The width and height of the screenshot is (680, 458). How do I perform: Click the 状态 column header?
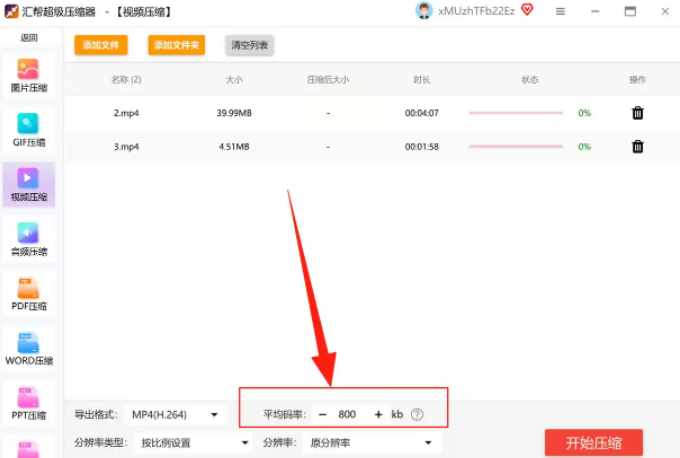click(x=530, y=79)
